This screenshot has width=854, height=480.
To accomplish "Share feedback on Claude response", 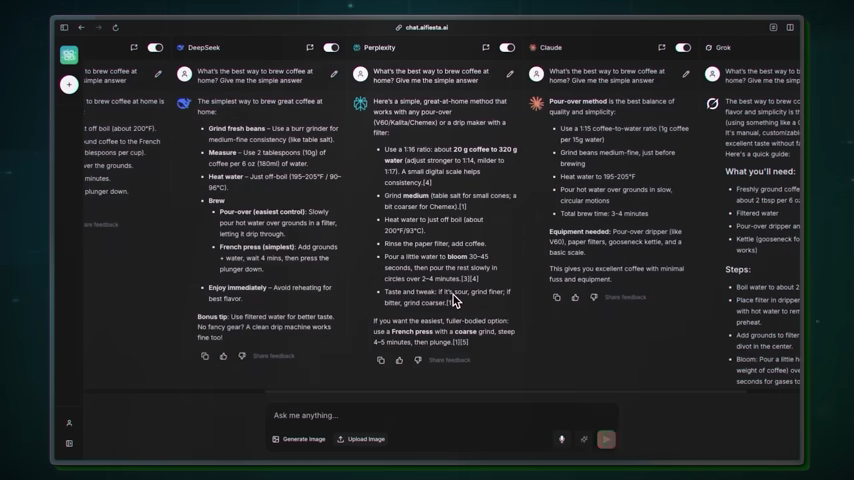I will tap(625, 297).
